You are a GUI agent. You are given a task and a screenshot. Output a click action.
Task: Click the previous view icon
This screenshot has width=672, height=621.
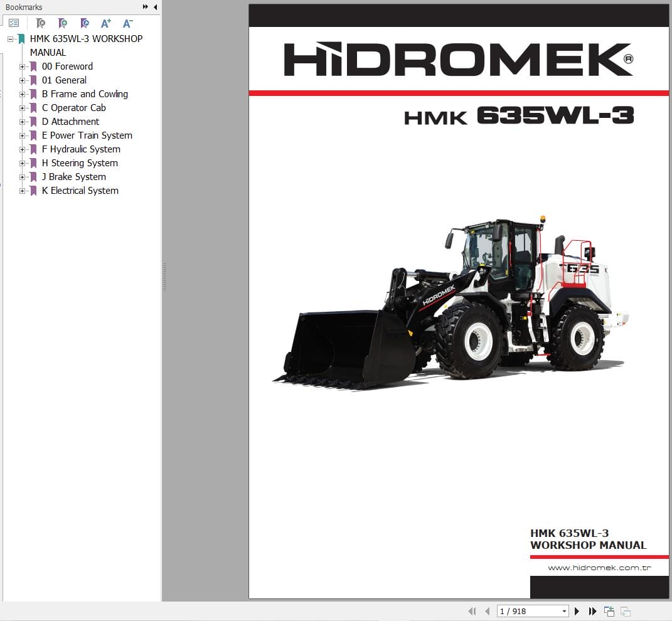coord(609,611)
